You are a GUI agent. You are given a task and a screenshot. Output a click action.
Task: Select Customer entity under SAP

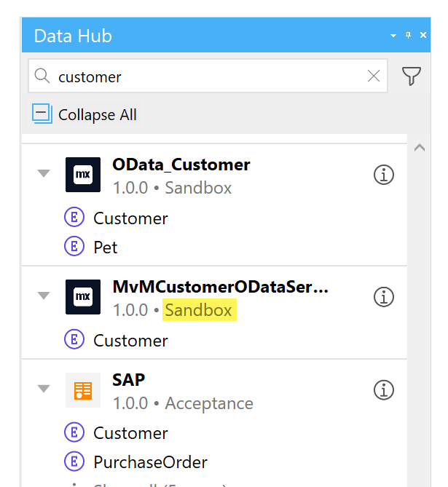130,433
